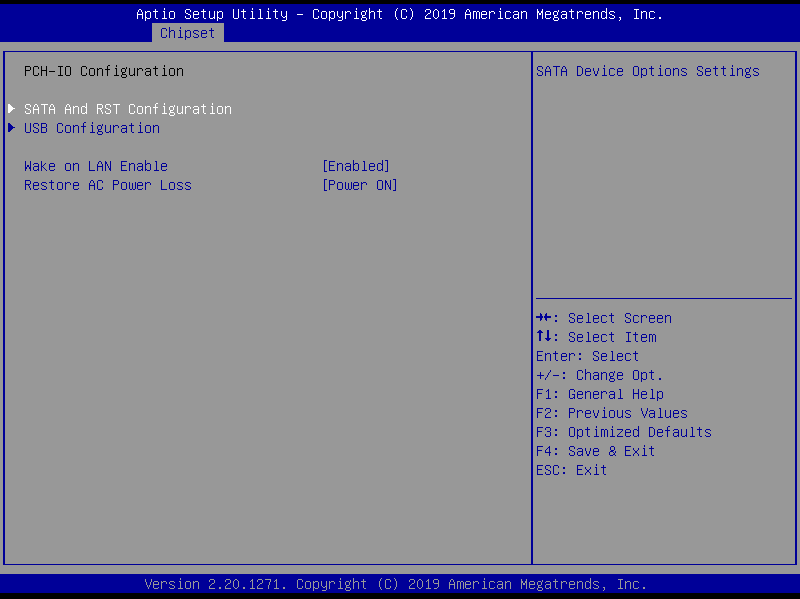Click the SATA Device Options Settings description
The height and width of the screenshot is (599, 800).
click(x=647, y=71)
